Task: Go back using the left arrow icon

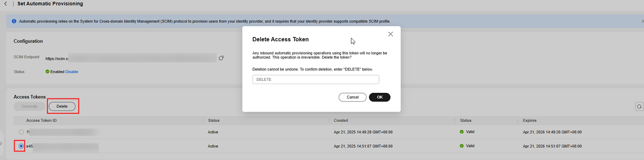Action: [5, 3]
